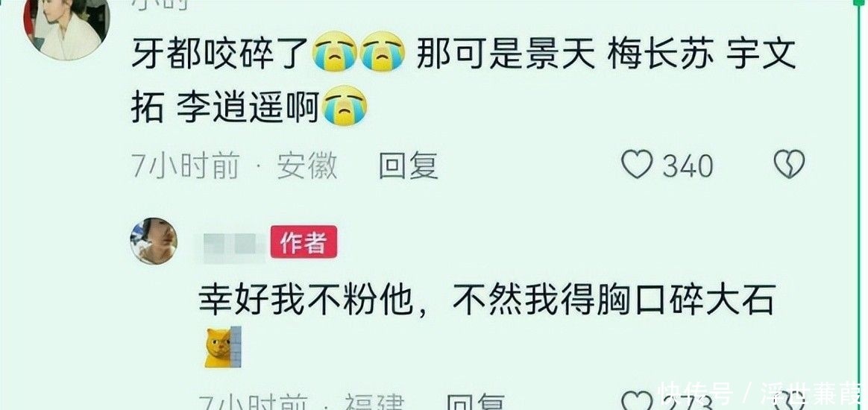Reply to the author's comment from 福建

475,403
